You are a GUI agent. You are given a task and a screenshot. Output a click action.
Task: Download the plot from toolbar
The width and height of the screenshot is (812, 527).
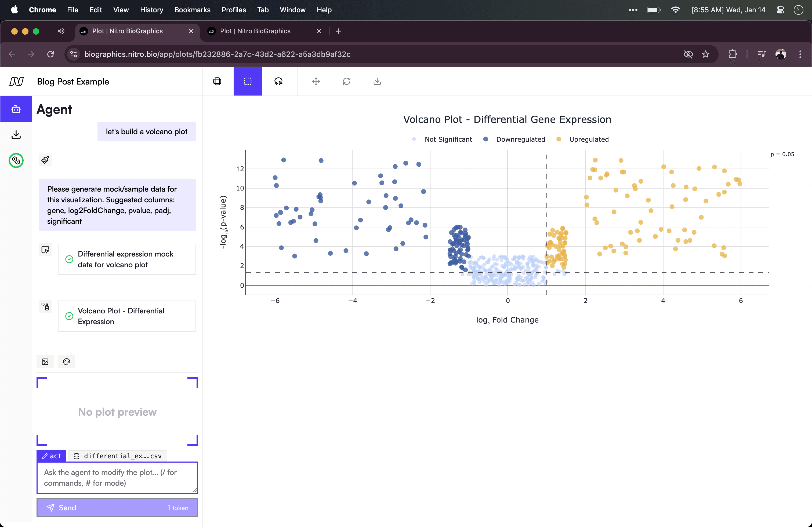[x=377, y=82]
